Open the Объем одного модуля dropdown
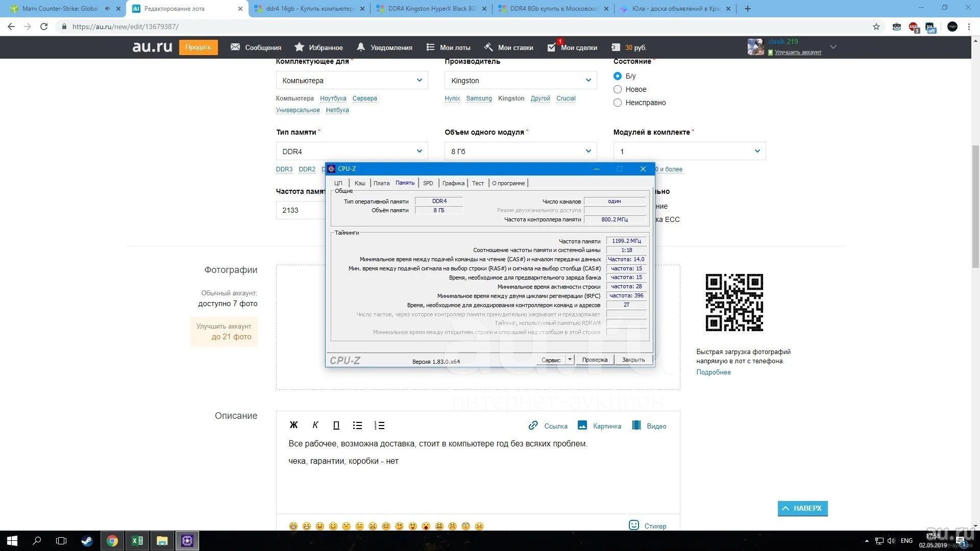 coord(521,151)
